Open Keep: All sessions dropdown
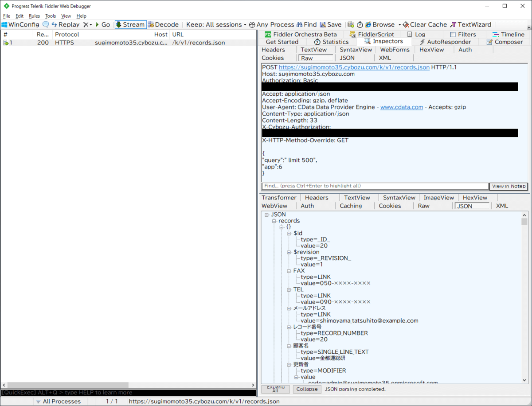Image resolution: width=532 pixels, height=406 pixels. (x=216, y=25)
